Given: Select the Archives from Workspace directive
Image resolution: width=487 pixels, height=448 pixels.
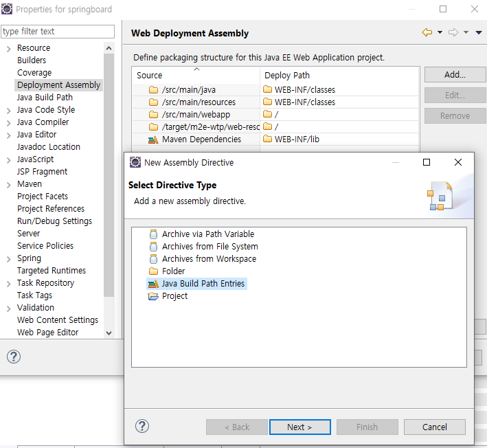Looking at the screenshot, I should click(x=209, y=259).
